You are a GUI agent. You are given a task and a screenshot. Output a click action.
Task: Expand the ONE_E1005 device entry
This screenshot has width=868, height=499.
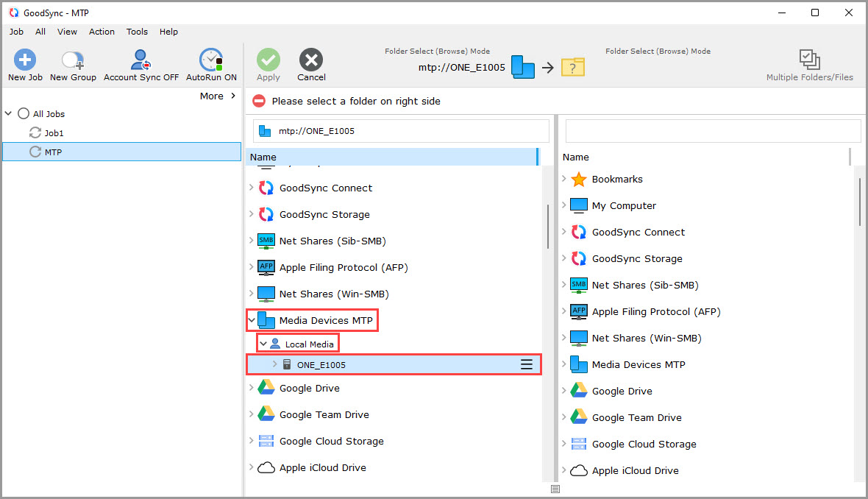(274, 364)
